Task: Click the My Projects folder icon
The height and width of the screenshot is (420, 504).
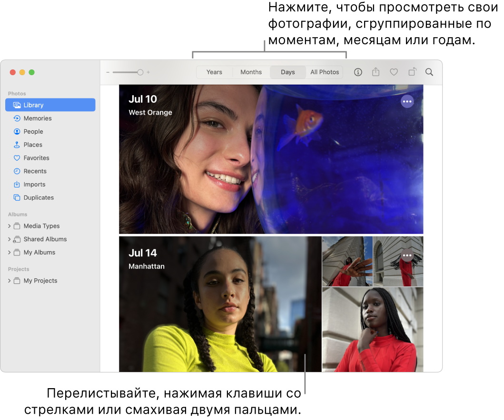Action: coord(17,281)
